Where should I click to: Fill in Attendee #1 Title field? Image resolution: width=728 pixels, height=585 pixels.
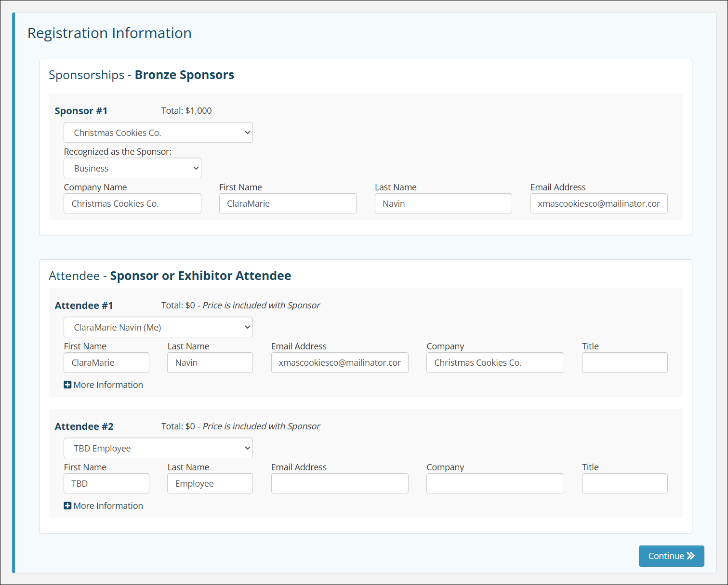click(625, 363)
